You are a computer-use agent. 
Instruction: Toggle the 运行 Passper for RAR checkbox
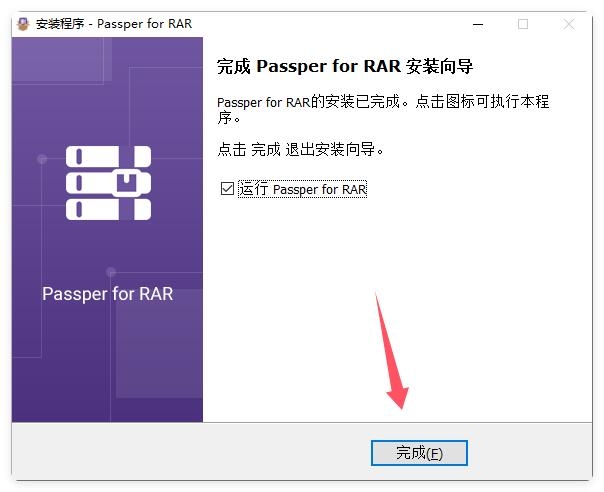227,189
